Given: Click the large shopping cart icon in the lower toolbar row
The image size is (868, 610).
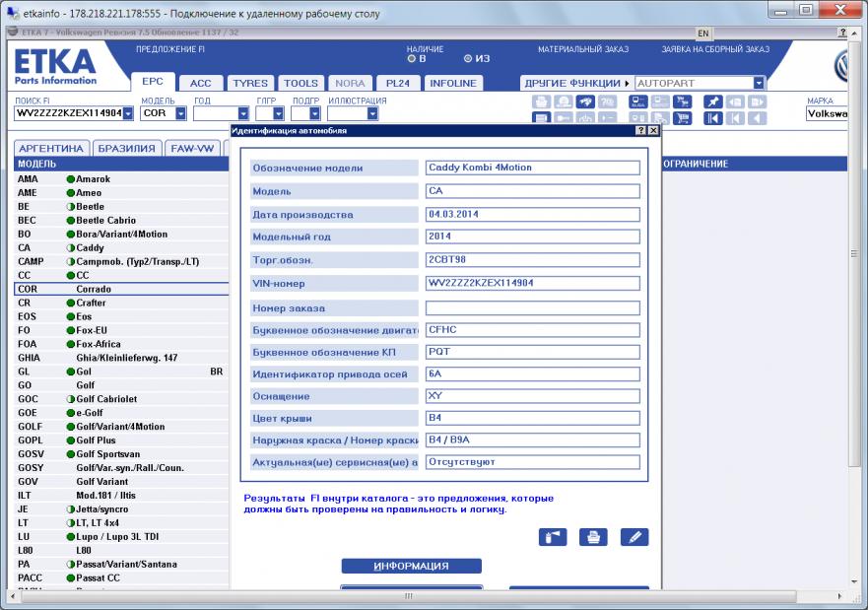Looking at the screenshot, I should click(682, 118).
